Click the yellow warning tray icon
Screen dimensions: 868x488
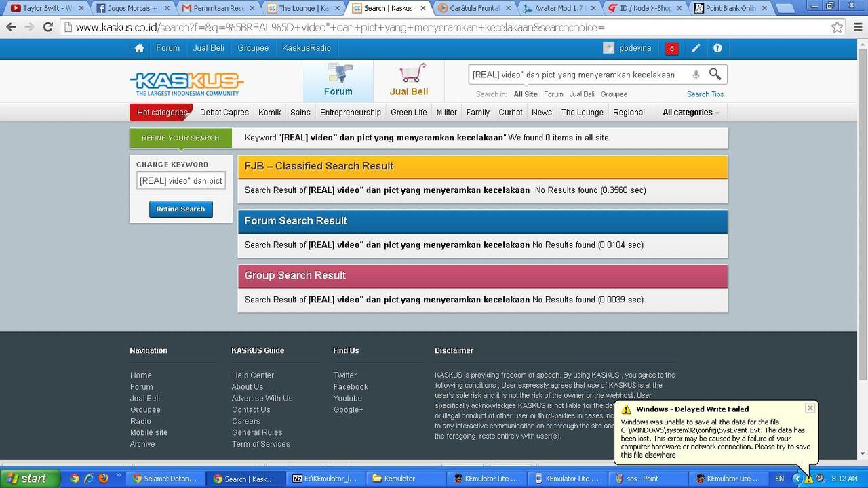point(808,479)
